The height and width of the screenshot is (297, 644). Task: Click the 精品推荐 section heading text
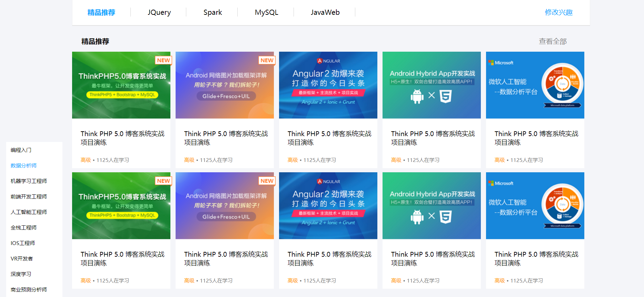pyautogui.click(x=95, y=41)
